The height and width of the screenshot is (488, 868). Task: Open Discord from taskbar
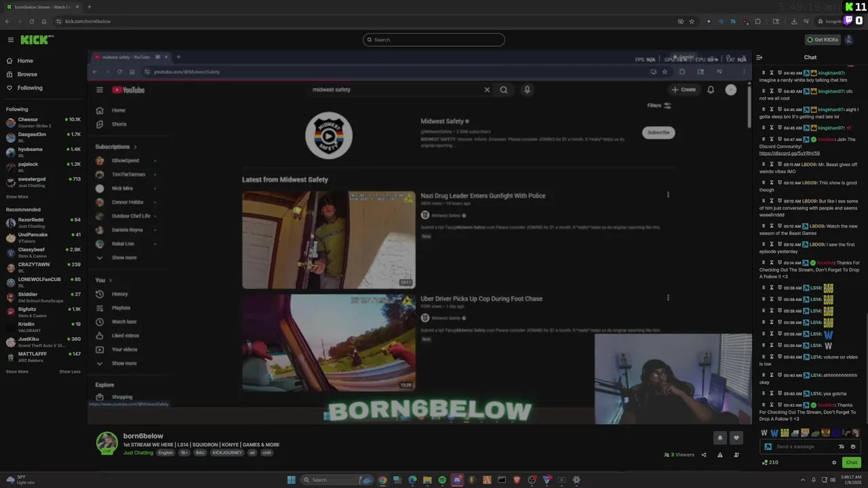(457, 480)
